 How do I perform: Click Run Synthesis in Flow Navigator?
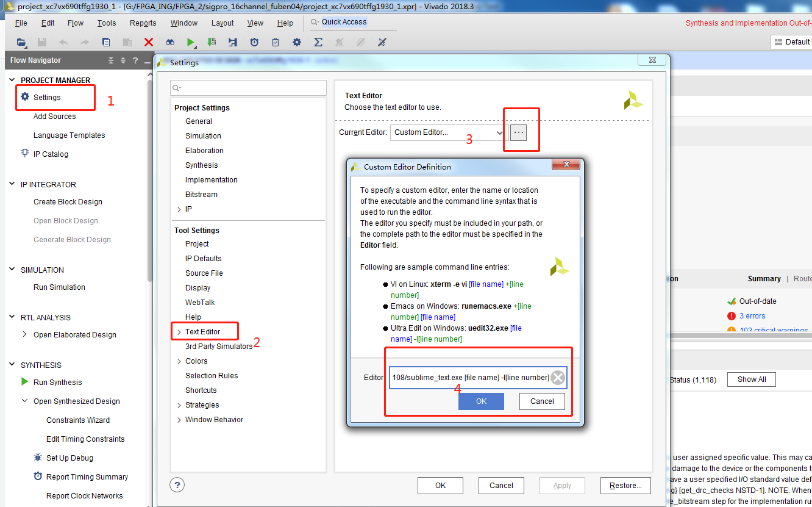57,382
